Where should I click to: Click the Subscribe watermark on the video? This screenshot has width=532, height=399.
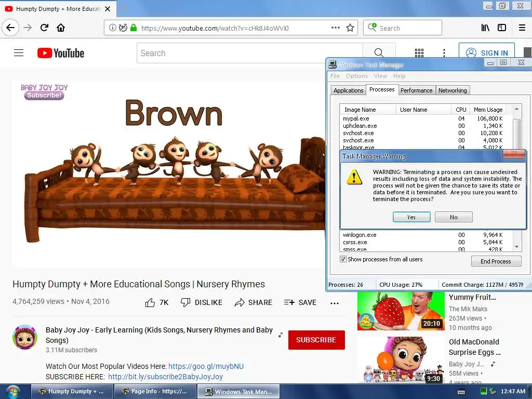click(44, 96)
